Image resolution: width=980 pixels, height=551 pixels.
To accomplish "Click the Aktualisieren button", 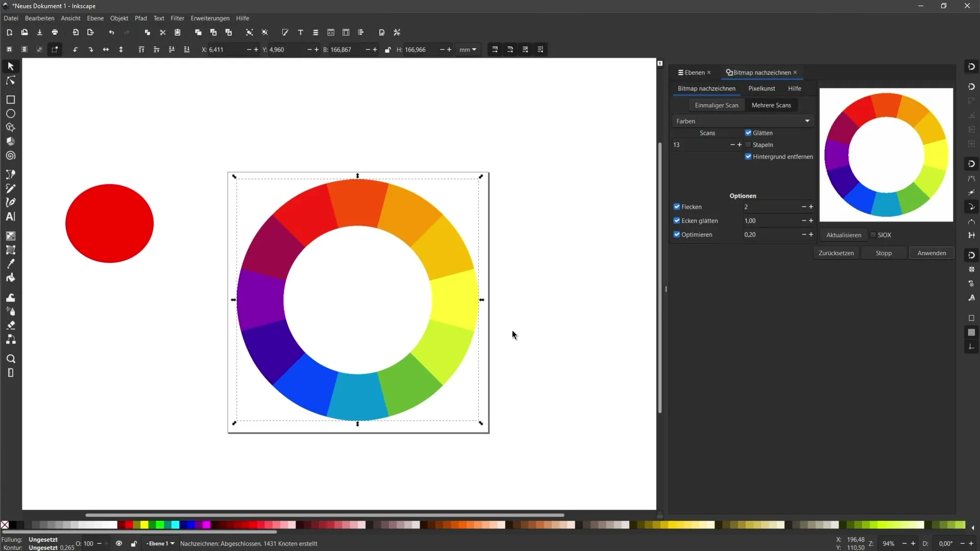I will [843, 235].
